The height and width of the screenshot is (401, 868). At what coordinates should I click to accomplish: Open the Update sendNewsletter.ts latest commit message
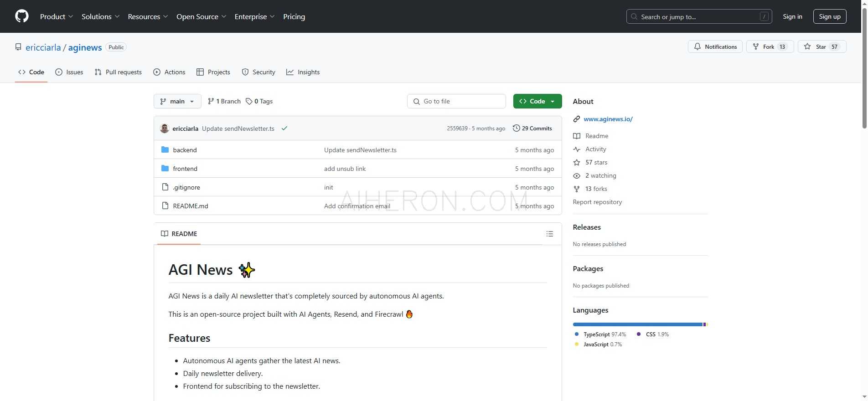(238, 129)
